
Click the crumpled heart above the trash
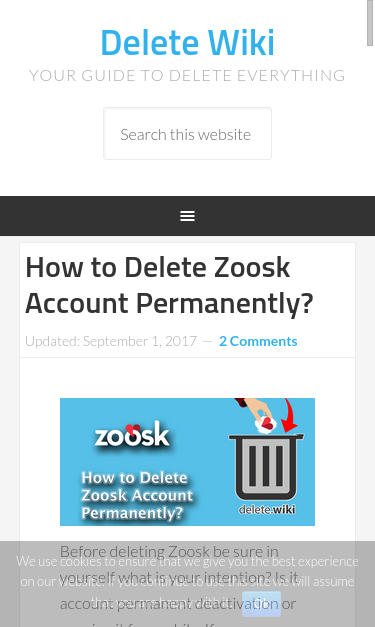[x=266, y=424]
